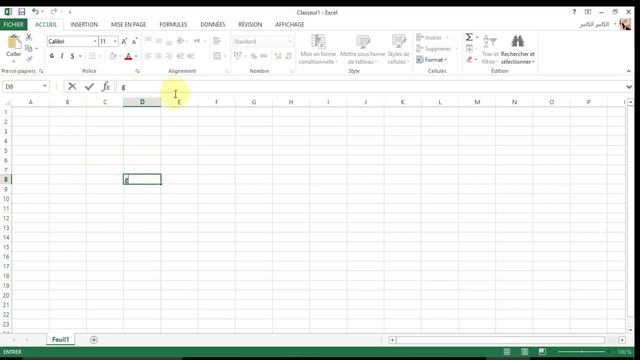Collapse the ribbon with the up arrow
Image resolution: width=640 pixels, height=360 pixels.
click(629, 71)
